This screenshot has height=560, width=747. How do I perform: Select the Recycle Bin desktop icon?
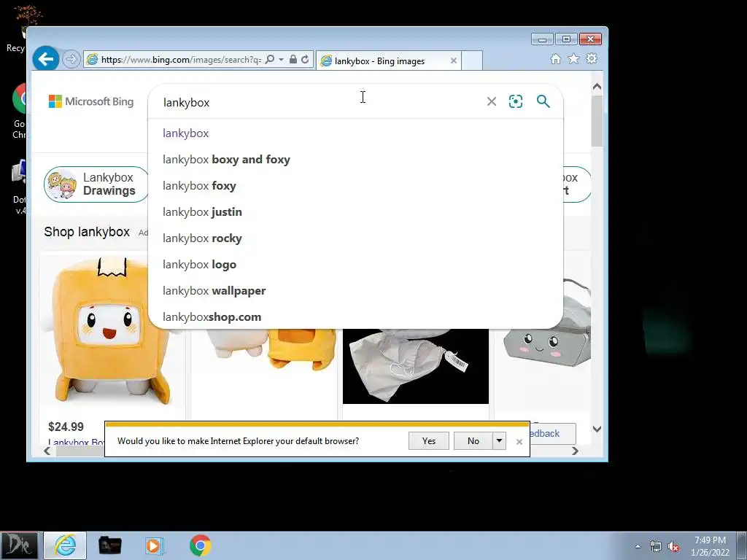point(19,28)
